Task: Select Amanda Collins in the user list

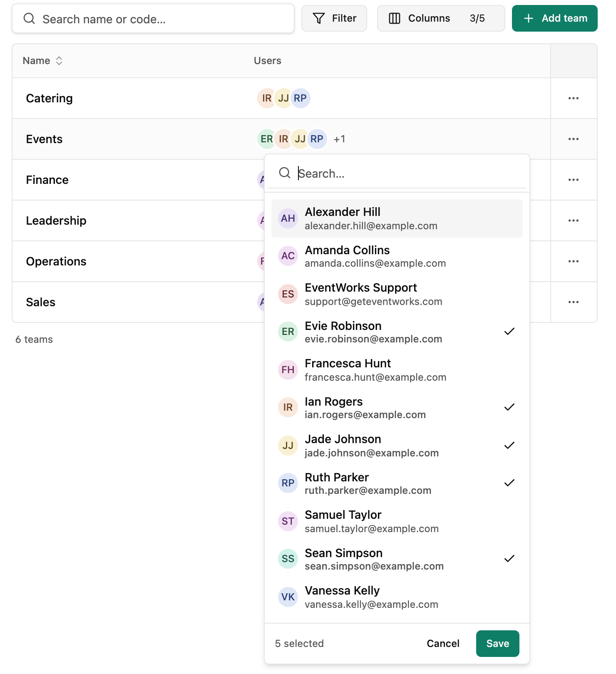Action: point(397,256)
